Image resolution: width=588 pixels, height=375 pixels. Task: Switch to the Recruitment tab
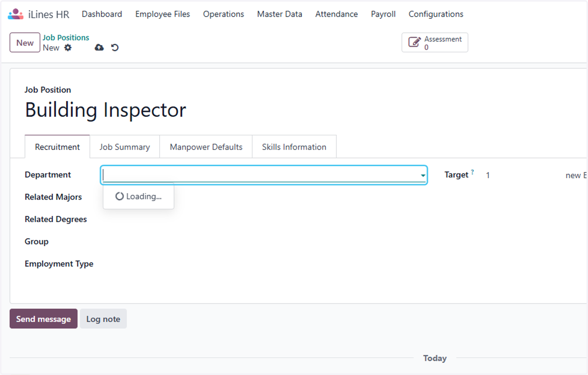pos(57,147)
